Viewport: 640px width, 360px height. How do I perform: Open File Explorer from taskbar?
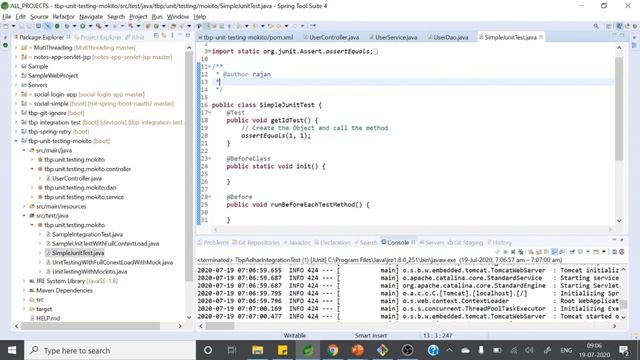[x=257, y=350]
